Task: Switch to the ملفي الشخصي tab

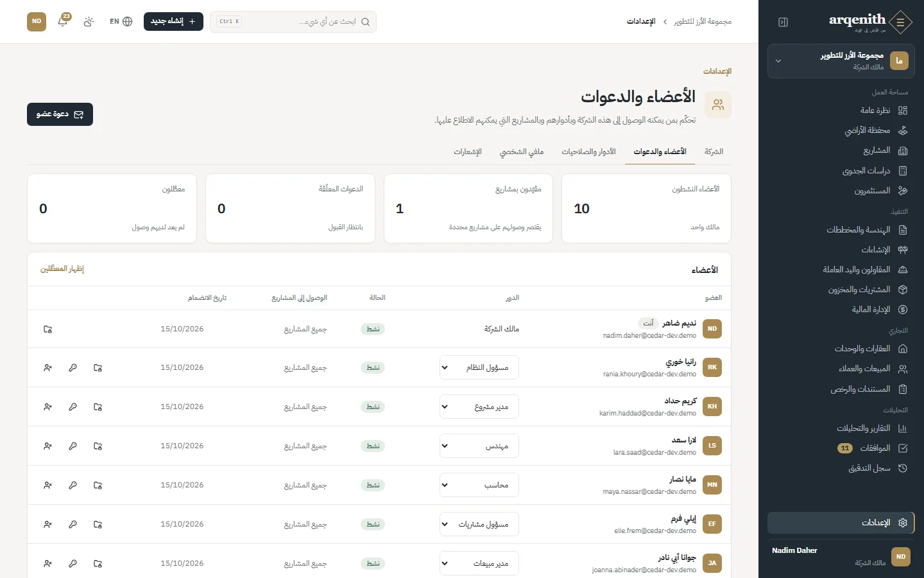Action: [x=522, y=152]
